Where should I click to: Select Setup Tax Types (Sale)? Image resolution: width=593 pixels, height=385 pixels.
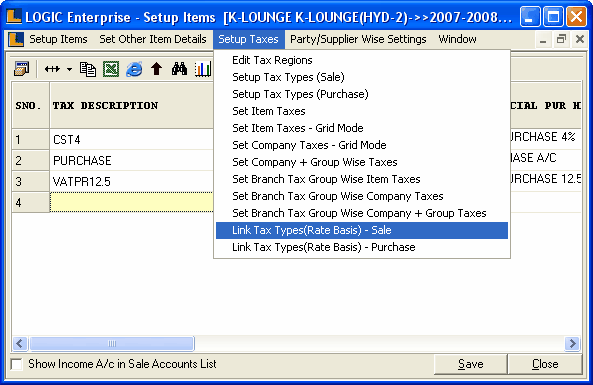click(362, 77)
